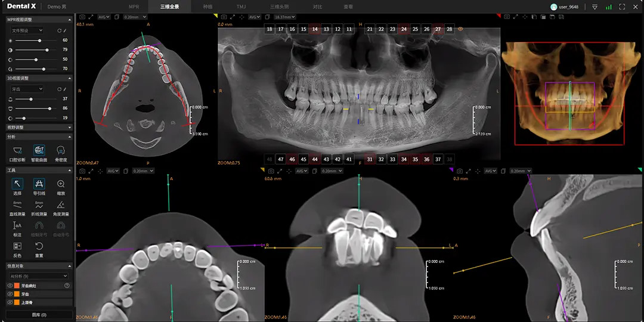Viewport: 644px width, 322px height.
Task: Click the 图库 (0) gallery button
Action: coord(39,314)
